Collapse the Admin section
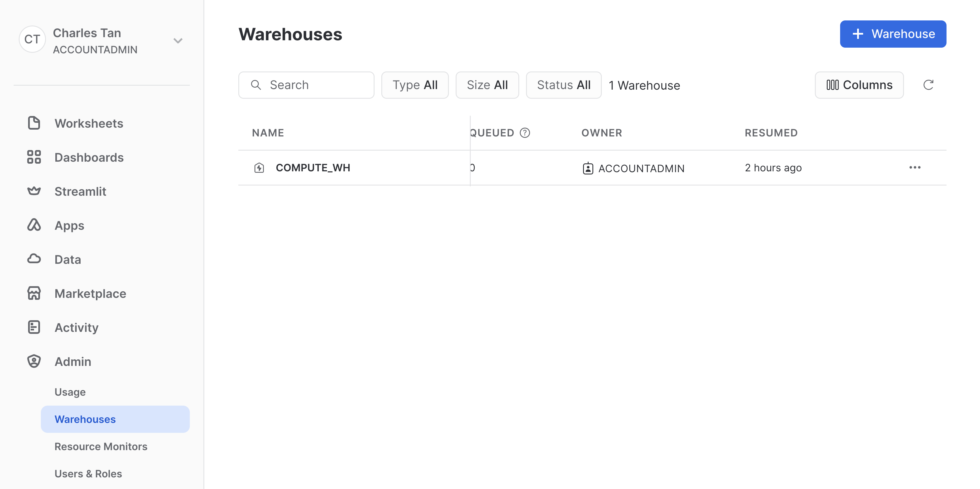980x489 pixels. (x=73, y=362)
